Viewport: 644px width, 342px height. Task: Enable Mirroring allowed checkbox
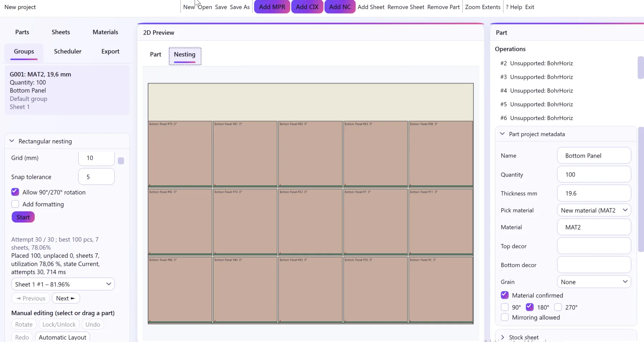(504, 317)
